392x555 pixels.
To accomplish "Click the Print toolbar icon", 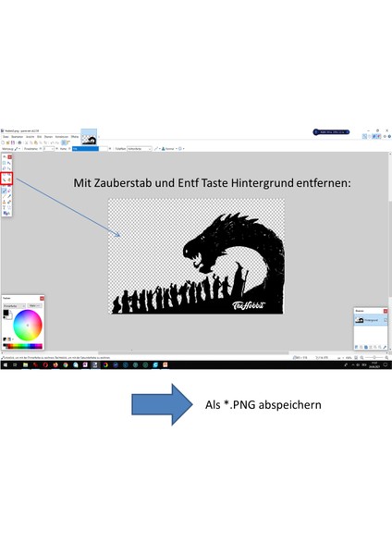I will 19,142.
